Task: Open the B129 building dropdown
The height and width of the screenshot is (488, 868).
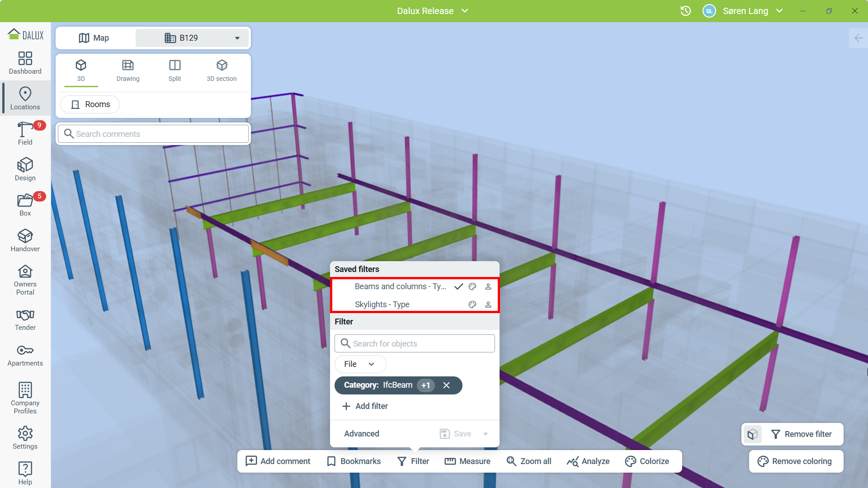Action: 192,38
